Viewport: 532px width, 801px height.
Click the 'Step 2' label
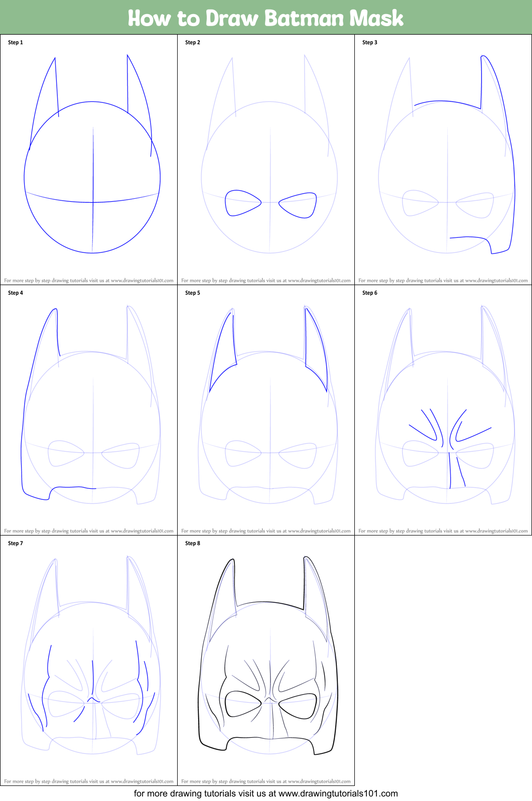pos(193,43)
